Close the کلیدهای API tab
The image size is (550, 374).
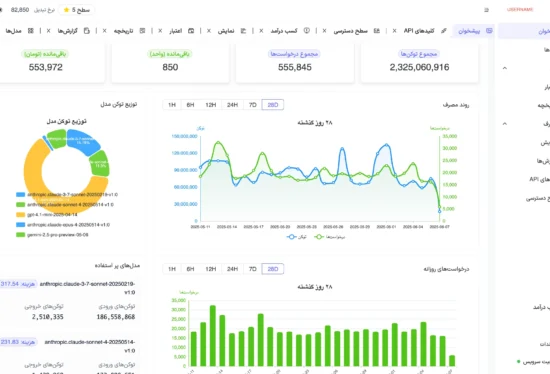pos(394,31)
